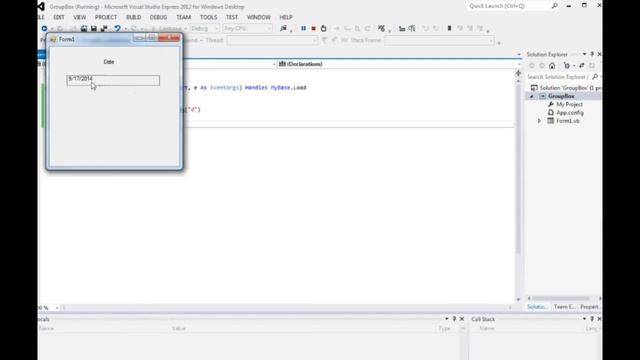The height and width of the screenshot is (360, 640).
Task: Expand the Form1.vb tree node
Action: (539, 121)
